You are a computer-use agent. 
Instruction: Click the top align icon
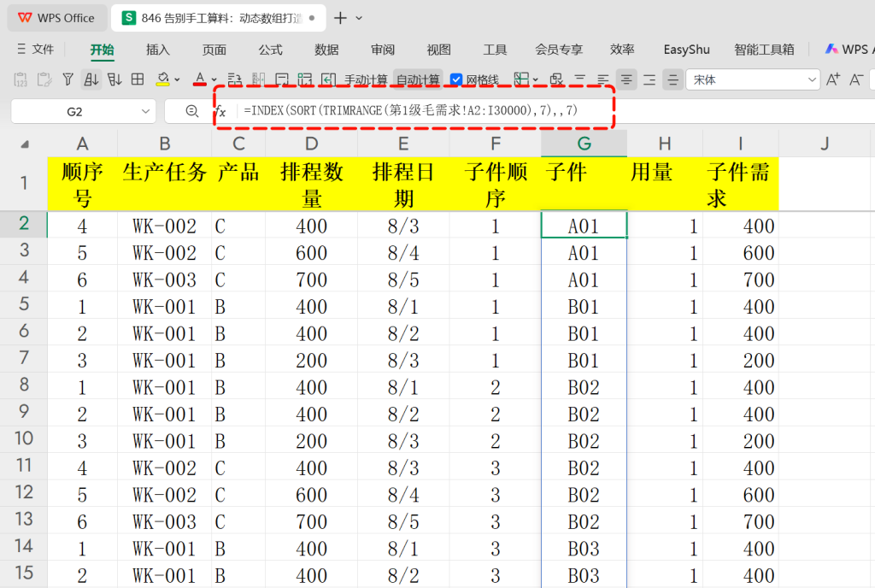point(580,79)
